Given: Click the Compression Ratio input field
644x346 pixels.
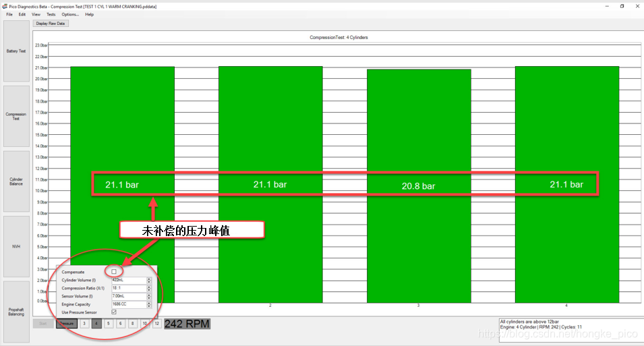Looking at the screenshot, I should click(129, 288).
